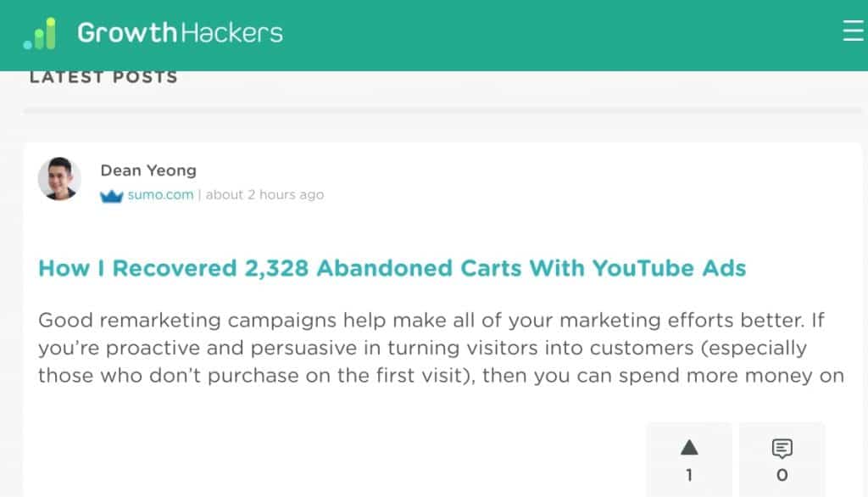Click the excerpt line starting 'those who don't purchase'

pos(441,375)
